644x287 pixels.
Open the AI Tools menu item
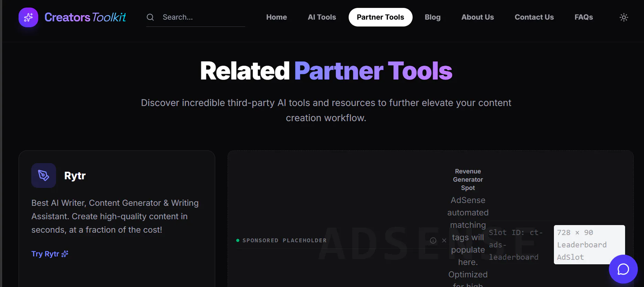coord(322,17)
